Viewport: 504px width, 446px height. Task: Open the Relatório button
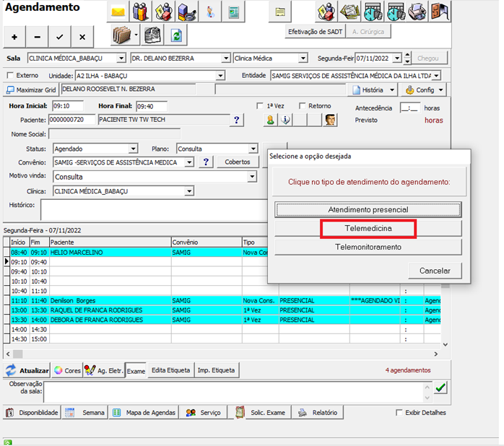[318, 412]
